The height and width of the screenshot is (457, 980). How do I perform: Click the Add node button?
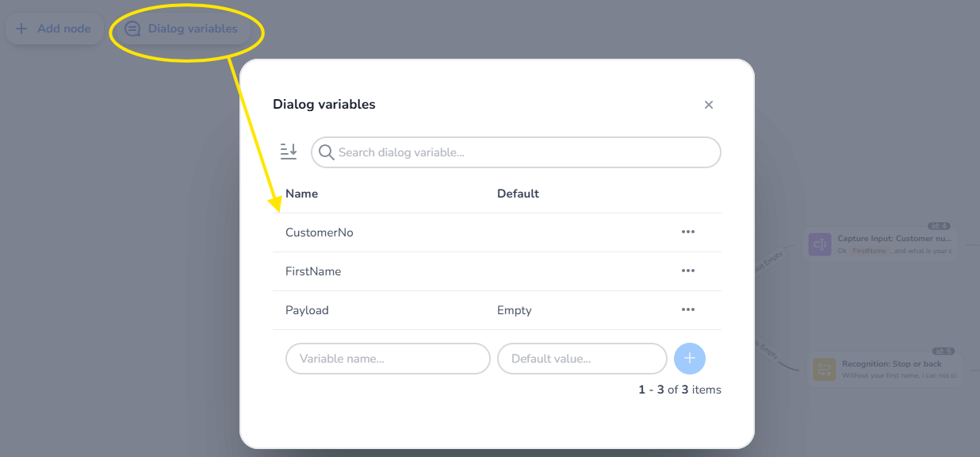pos(54,29)
